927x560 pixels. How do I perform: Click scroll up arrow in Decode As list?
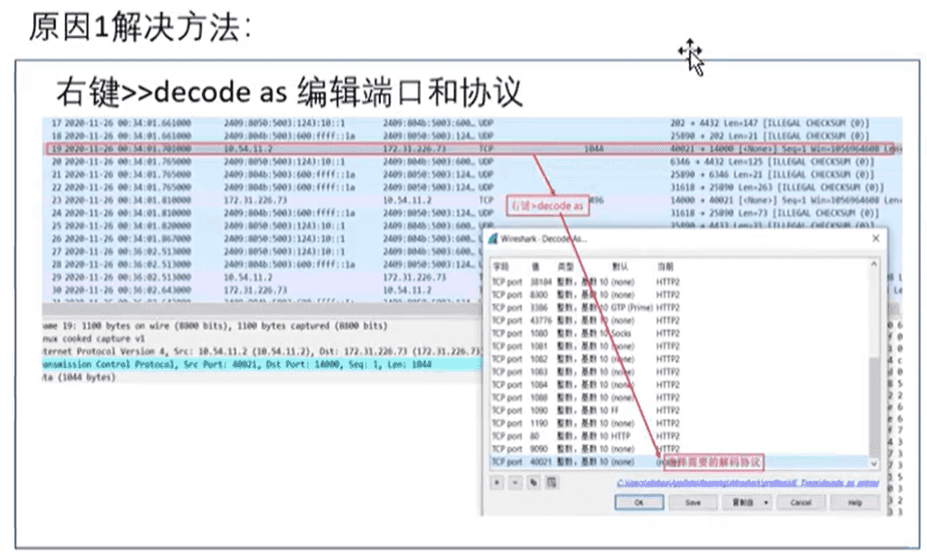874,265
